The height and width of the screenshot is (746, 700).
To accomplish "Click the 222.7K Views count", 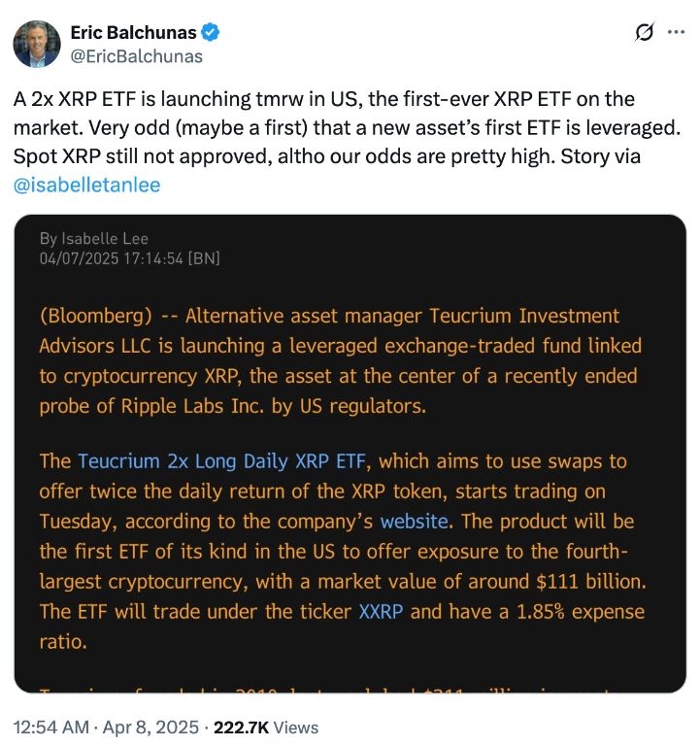I will 266,727.
